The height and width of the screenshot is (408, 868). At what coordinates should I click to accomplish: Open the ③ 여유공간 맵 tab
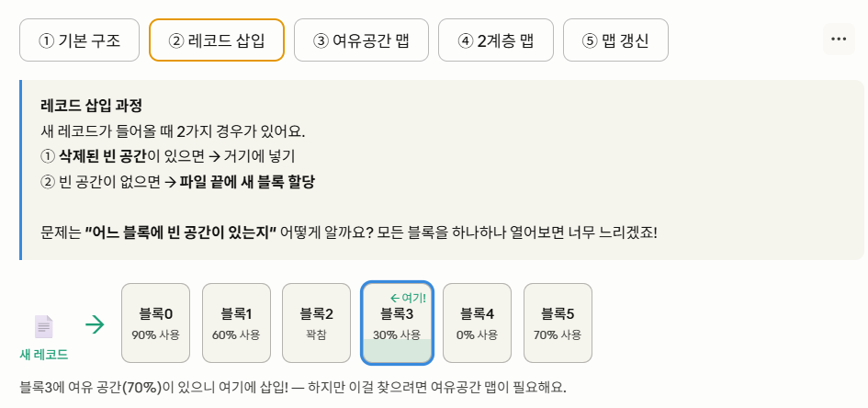click(362, 40)
